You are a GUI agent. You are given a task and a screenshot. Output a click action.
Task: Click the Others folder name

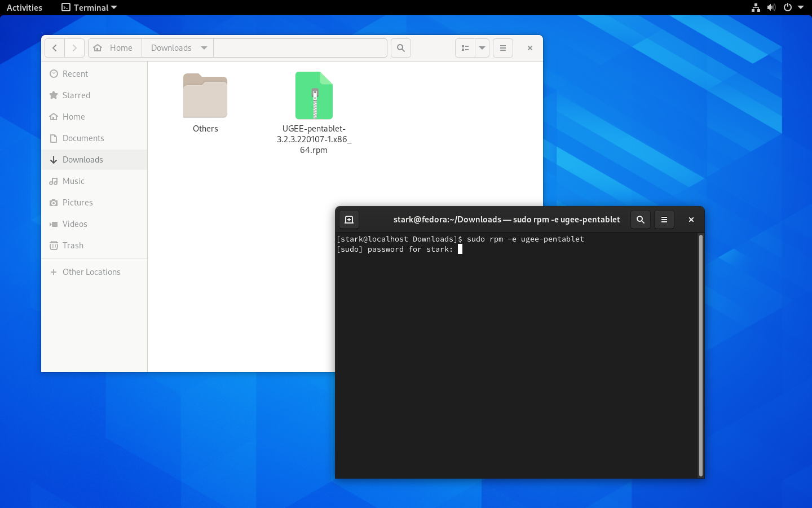coord(205,129)
